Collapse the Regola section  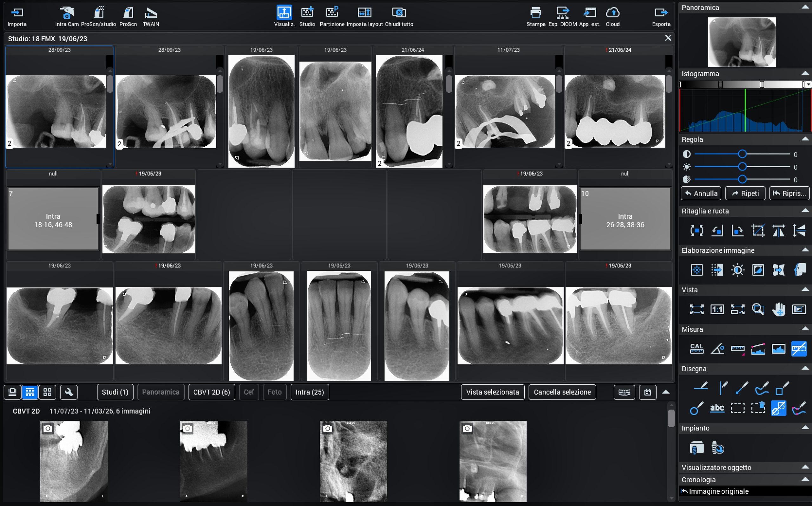(805, 139)
